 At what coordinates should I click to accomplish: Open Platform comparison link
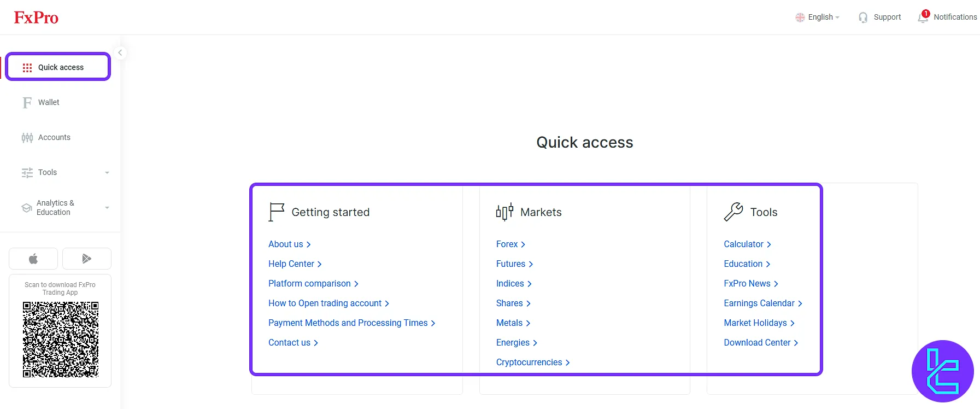click(x=313, y=284)
